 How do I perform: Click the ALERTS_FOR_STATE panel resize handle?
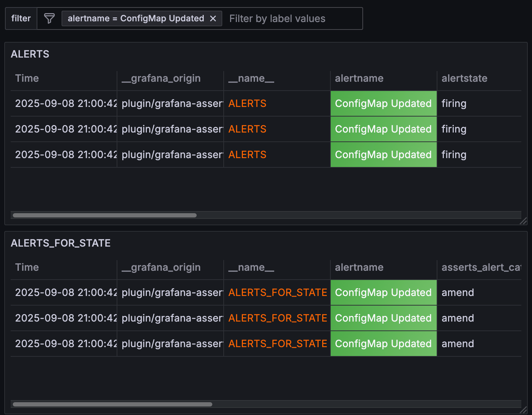(523, 410)
